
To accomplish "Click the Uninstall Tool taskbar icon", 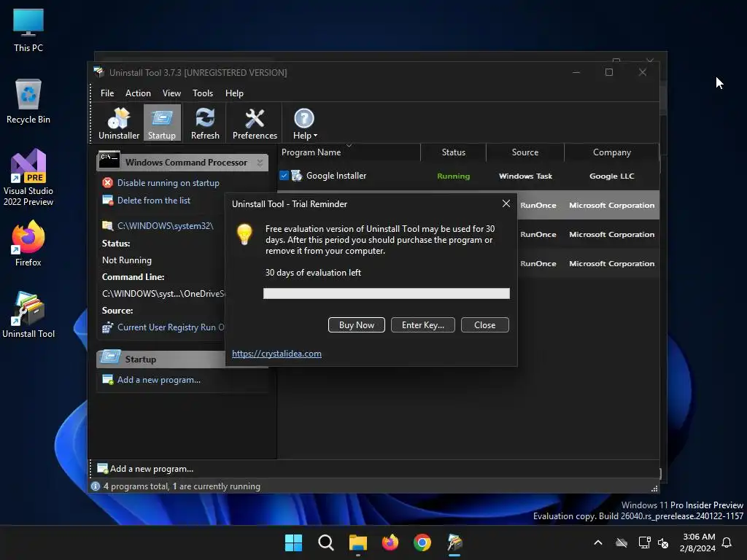I will pyautogui.click(x=454, y=542).
